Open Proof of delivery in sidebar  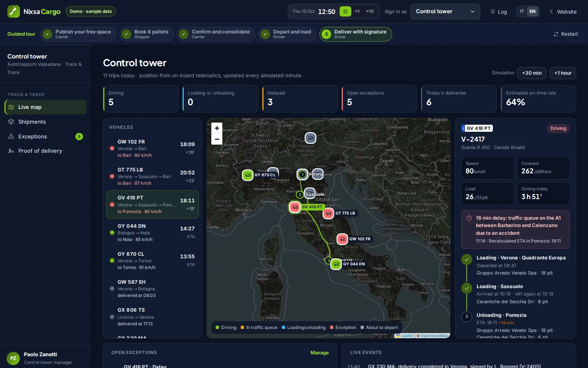click(46, 151)
